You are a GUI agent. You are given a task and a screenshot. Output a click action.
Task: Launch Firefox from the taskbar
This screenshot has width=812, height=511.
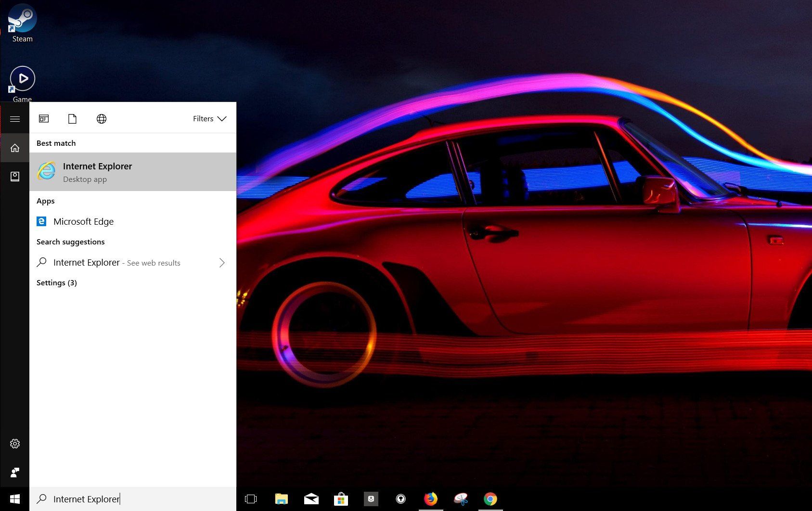click(430, 499)
